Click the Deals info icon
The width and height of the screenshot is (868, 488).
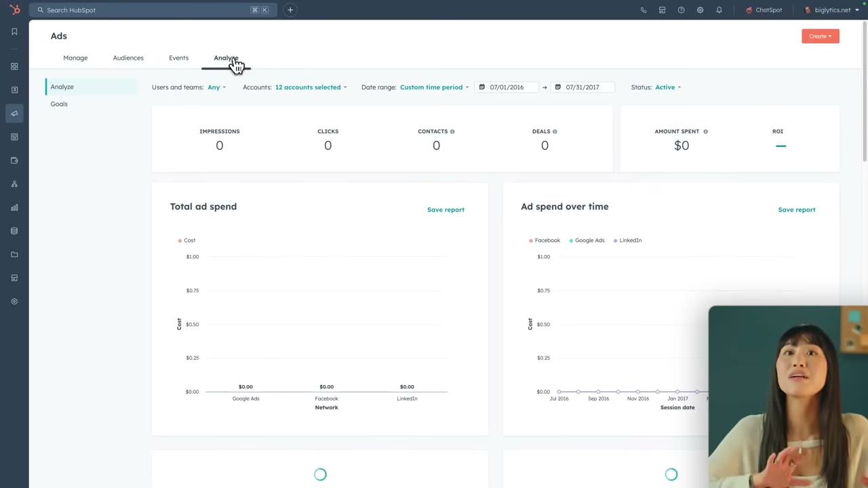(555, 131)
